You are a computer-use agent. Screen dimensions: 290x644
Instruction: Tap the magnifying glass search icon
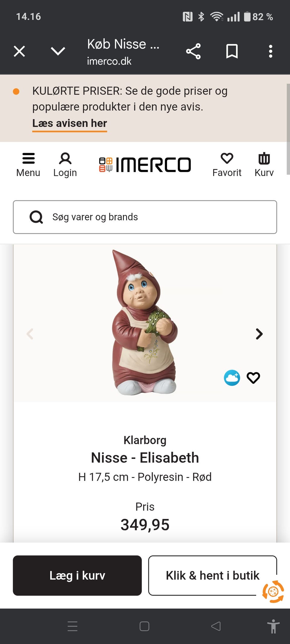point(36,217)
